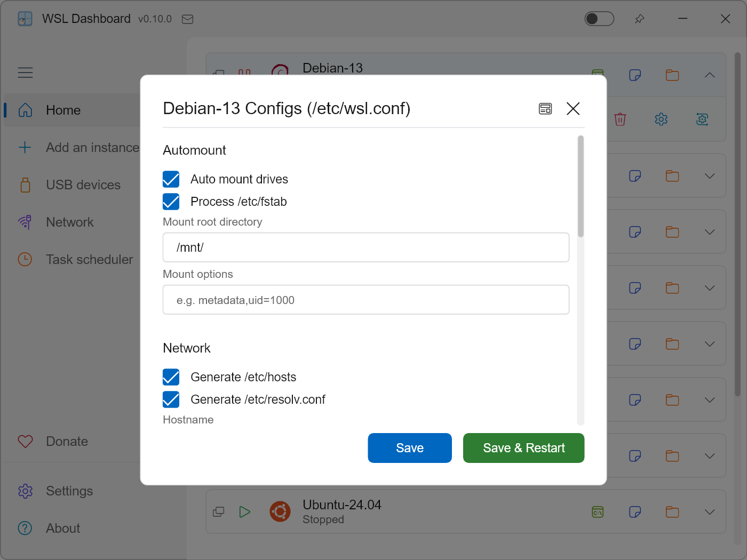
Task: Click the WSL Dashboard title text
Action: click(86, 19)
